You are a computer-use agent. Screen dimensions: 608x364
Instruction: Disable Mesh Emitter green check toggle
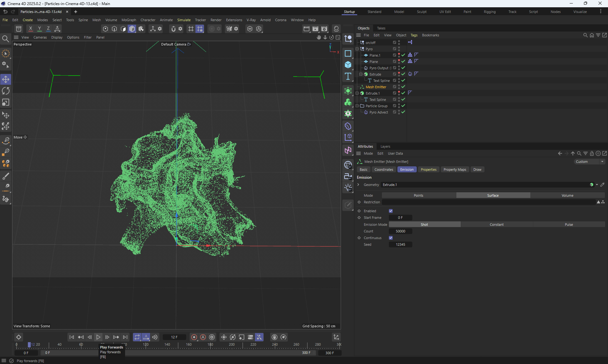coord(403,87)
